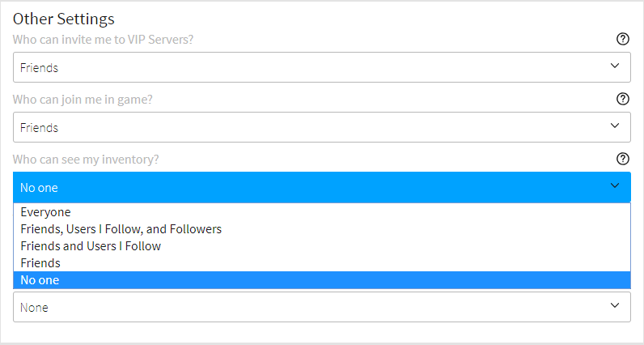Open the dropdown currently set to None
Viewport: 644px width, 345px height.
[x=321, y=307]
